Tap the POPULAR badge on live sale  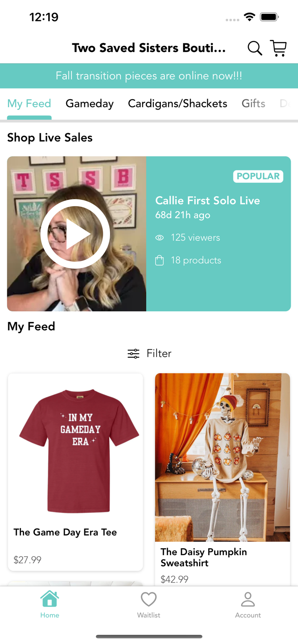[x=258, y=176]
